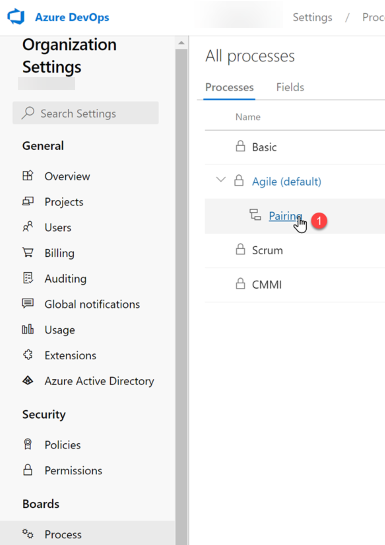This screenshot has height=545, width=385.
Task: Click the sidebar vertical scrollbar track
Action: point(181,296)
